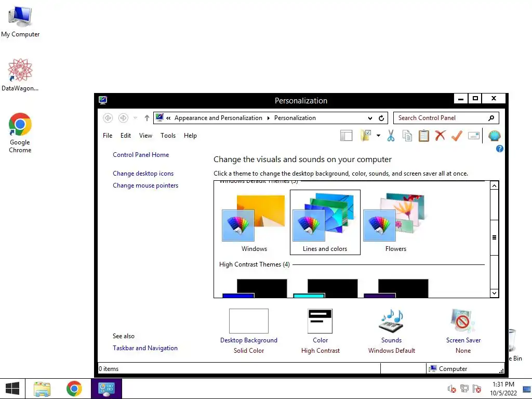This screenshot has height=399, width=532.
Task: Click the Control Panel taskbar button
Action: coord(106,389)
